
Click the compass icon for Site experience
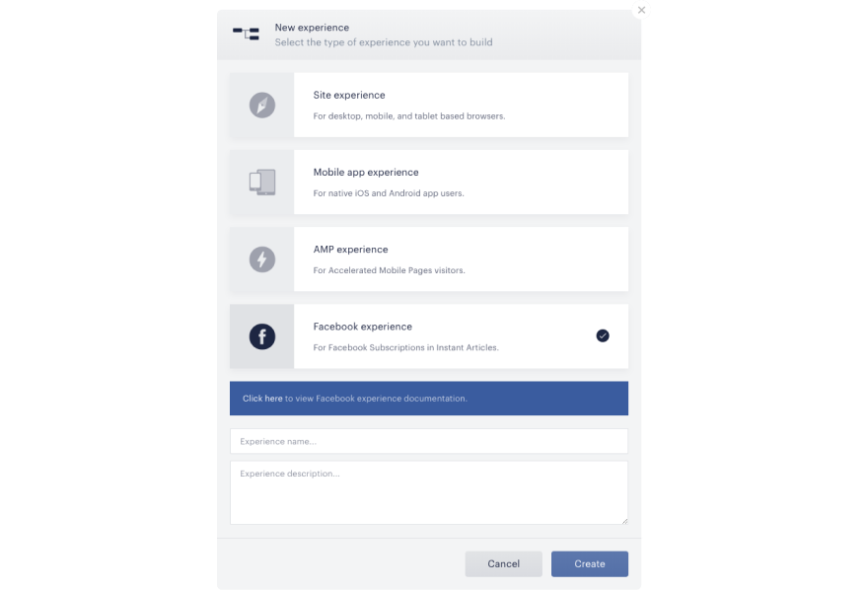(261, 106)
